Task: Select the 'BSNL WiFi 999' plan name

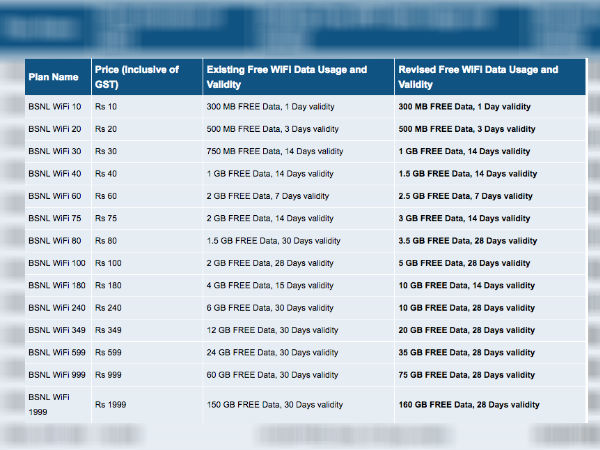Action: pyautogui.click(x=57, y=375)
